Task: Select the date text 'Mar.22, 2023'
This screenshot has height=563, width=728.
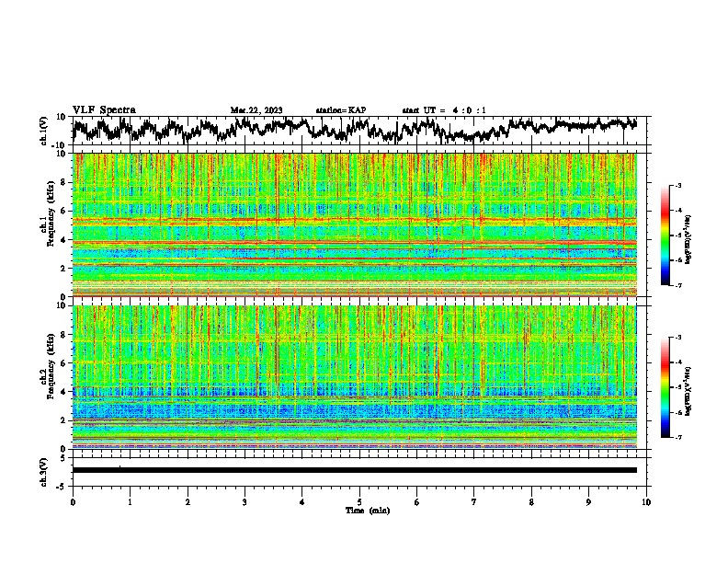Action: 256,110
